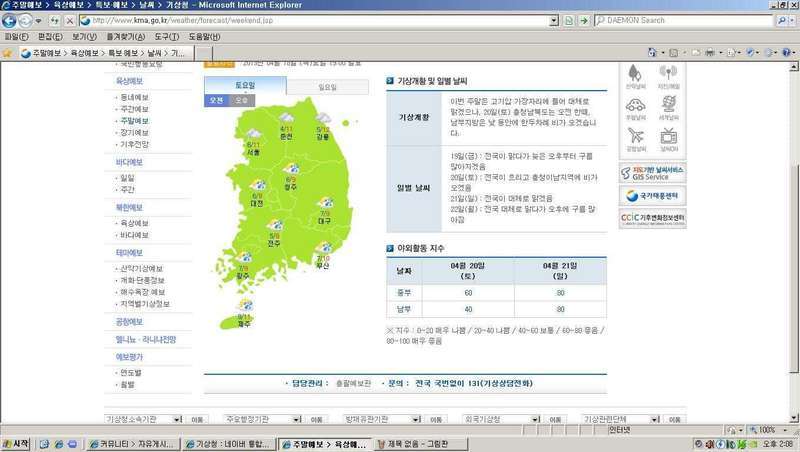
Task: Click the Busan weather icon on map
Action: [x=324, y=248]
